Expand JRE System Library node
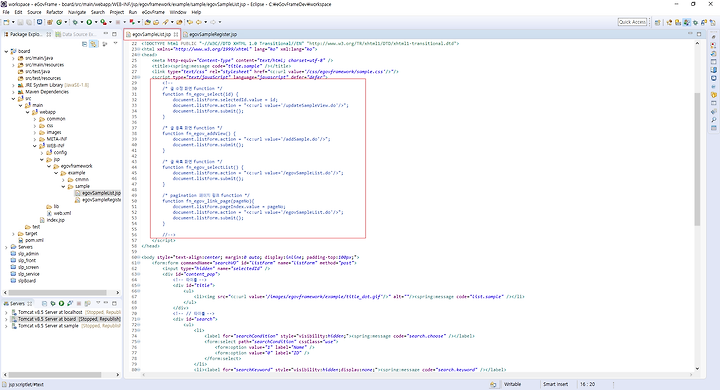This screenshot has width=720, height=390. pyautogui.click(x=13, y=85)
